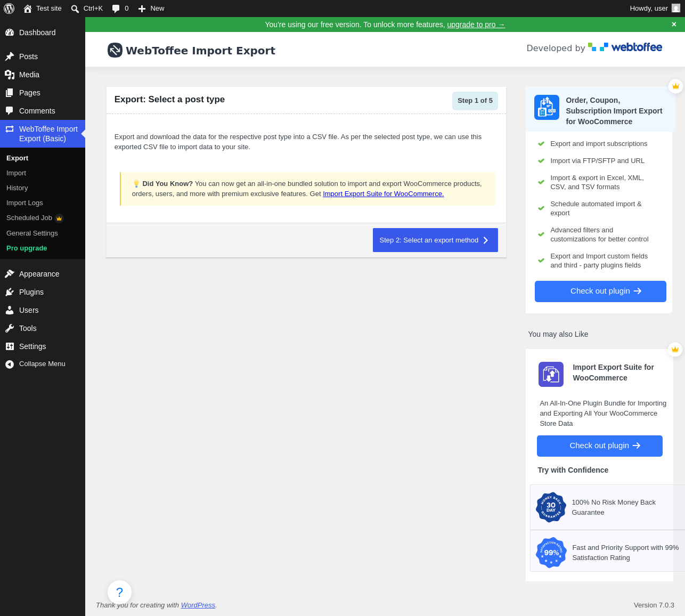Open the Appearance menu
This screenshot has height=616, width=685.
tap(43, 274)
